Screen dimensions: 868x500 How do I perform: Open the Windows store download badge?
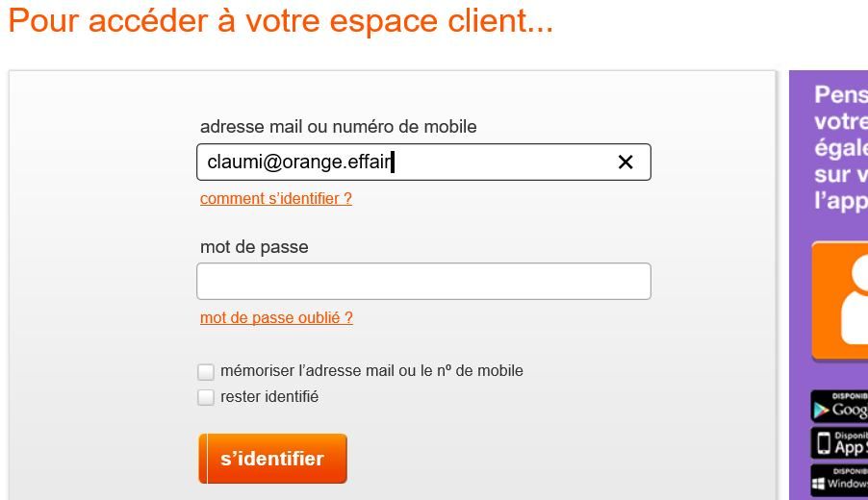(x=840, y=480)
